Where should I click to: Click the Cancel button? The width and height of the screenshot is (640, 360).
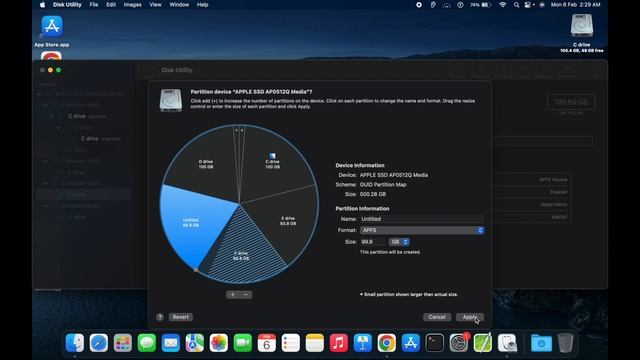click(x=437, y=317)
